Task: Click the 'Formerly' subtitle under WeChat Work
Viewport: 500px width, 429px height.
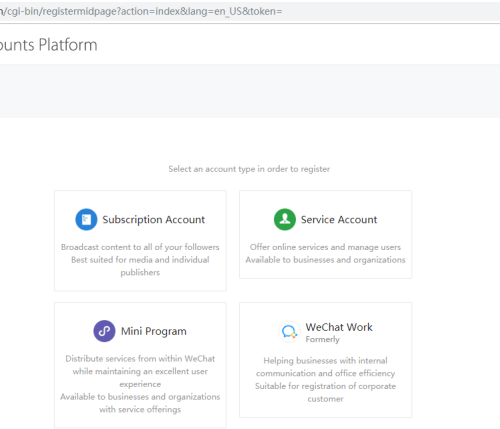Action: (x=322, y=339)
